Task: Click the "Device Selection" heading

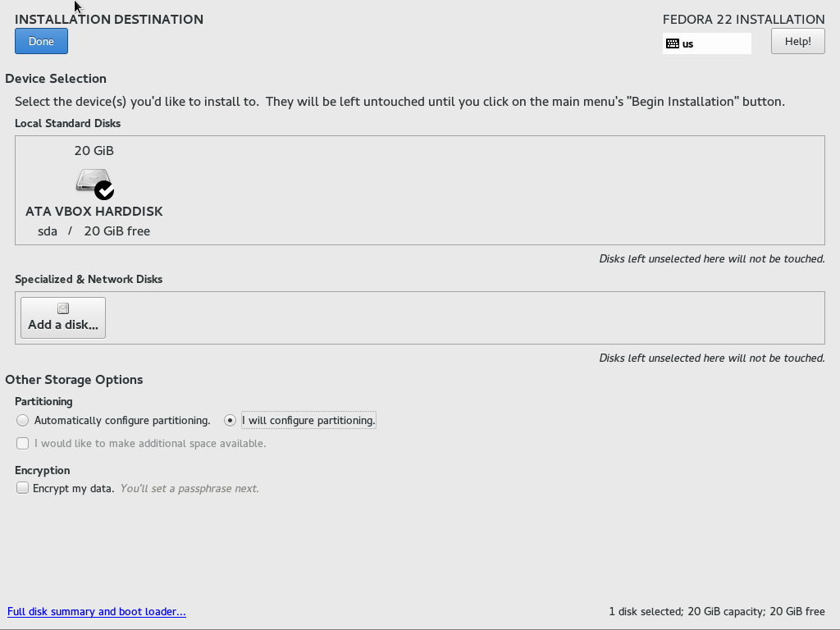Action: [x=56, y=79]
